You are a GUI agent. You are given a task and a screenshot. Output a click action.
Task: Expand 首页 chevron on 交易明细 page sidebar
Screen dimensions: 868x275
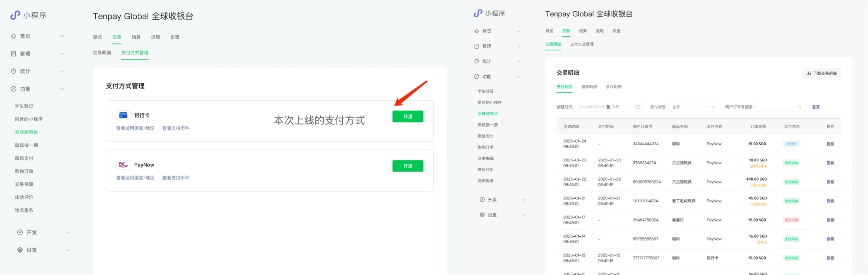tap(519, 31)
